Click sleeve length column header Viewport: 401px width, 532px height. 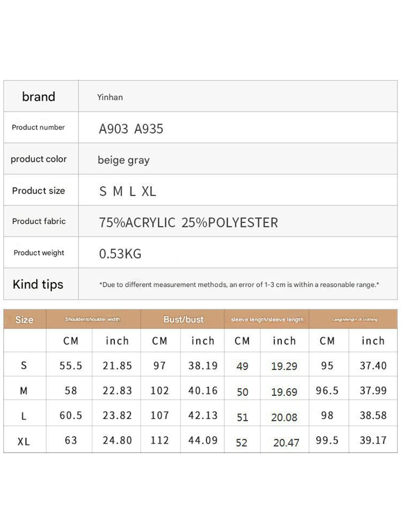click(x=267, y=320)
